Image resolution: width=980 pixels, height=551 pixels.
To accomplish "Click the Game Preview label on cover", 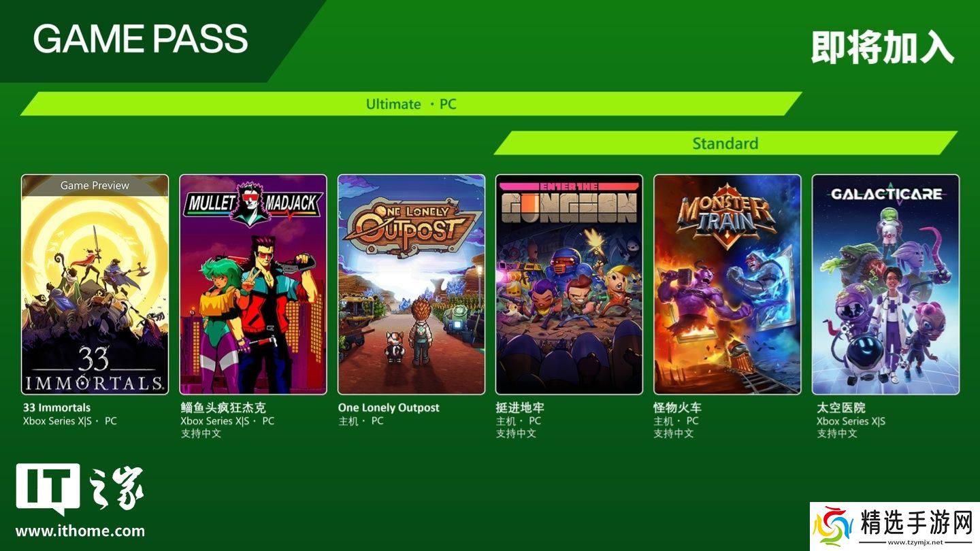I will (95, 185).
